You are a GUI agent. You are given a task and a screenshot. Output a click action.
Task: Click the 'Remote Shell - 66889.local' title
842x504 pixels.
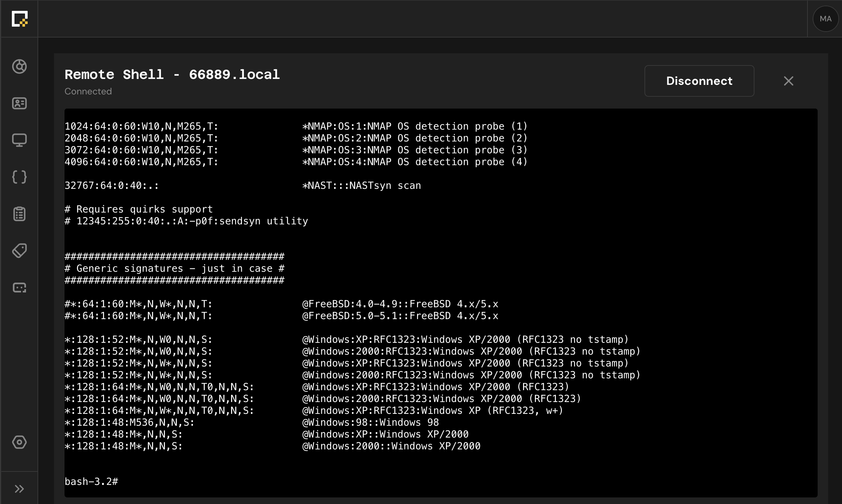[172, 75]
